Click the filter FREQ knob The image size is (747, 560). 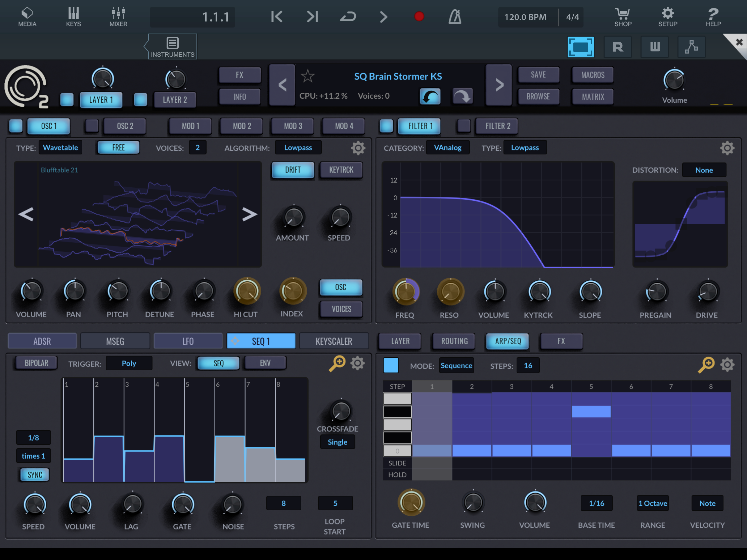pos(405,292)
